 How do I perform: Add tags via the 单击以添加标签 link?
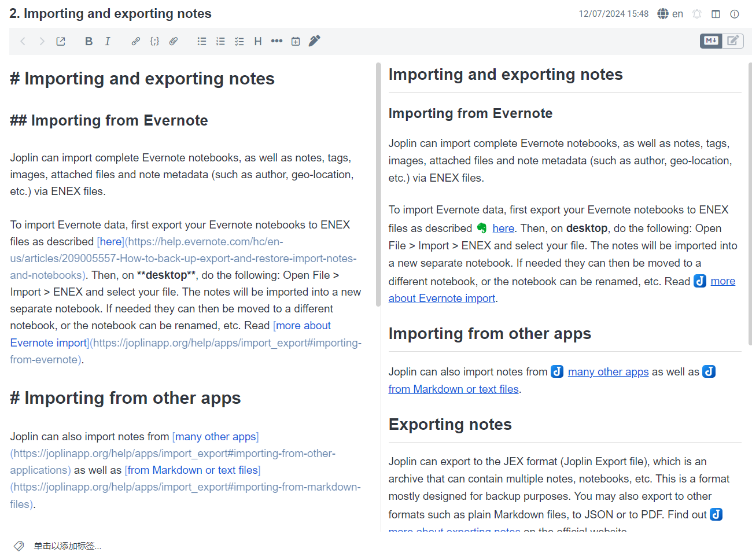click(x=67, y=546)
